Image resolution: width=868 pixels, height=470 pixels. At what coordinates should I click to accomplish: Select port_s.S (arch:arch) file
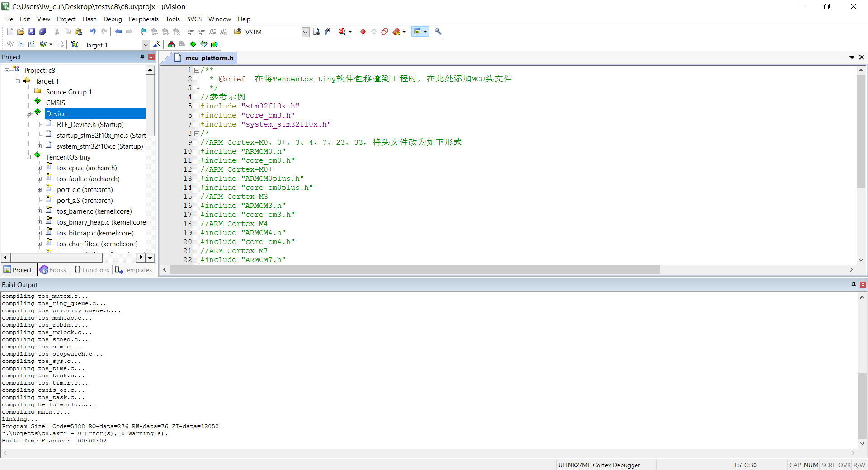[85, 200]
